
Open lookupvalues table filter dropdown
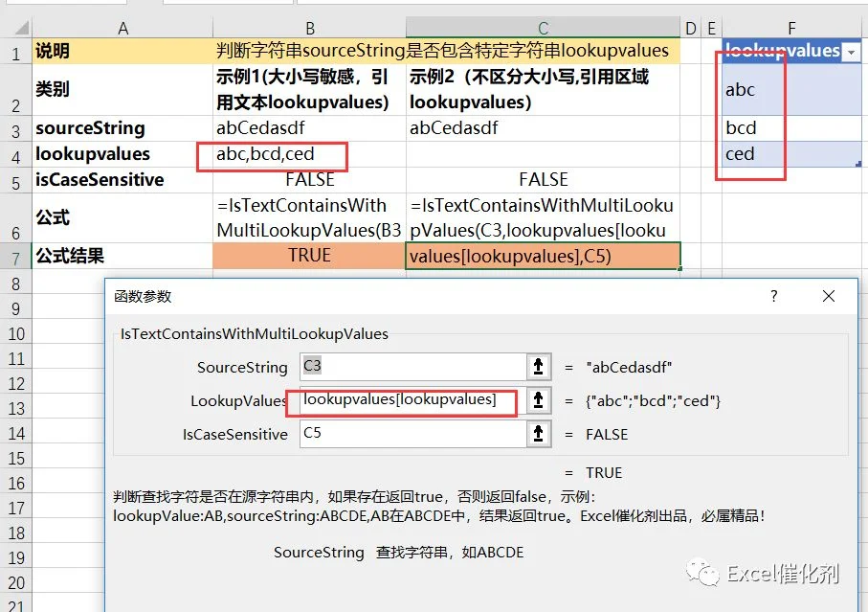tap(851, 52)
